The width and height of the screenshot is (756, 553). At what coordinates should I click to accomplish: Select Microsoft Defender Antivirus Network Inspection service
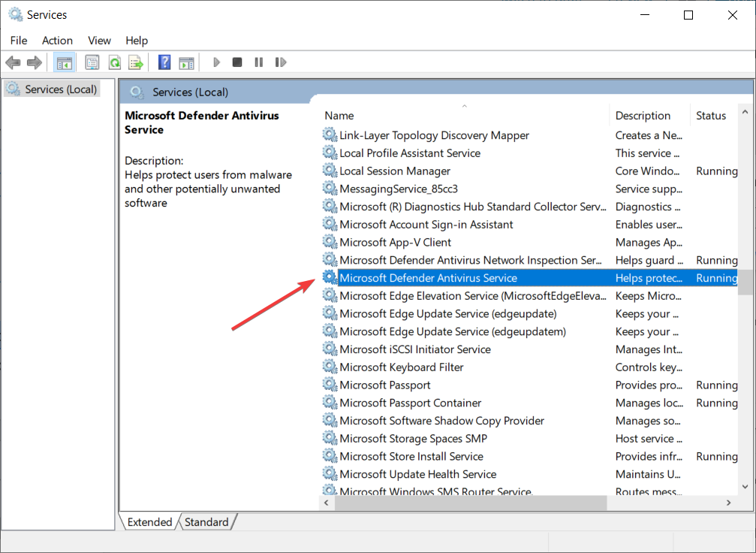pyautogui.click(x=471, y=261)
